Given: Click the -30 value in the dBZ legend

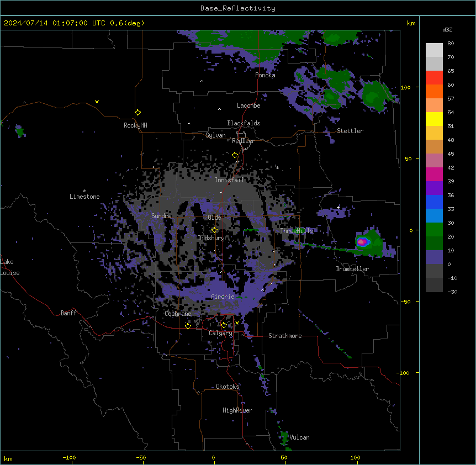Looking at the screenshot, I should (x=452, y=292).
